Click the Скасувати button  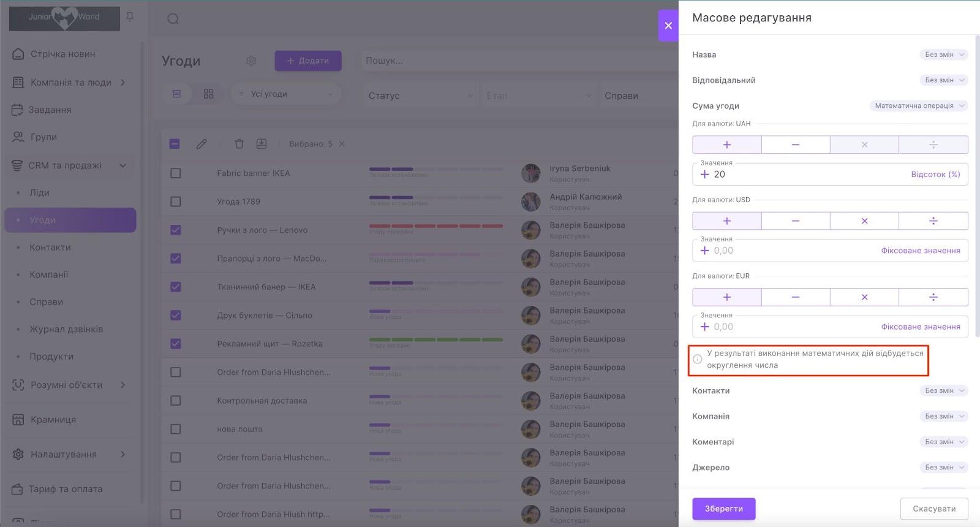click(933, 509)
